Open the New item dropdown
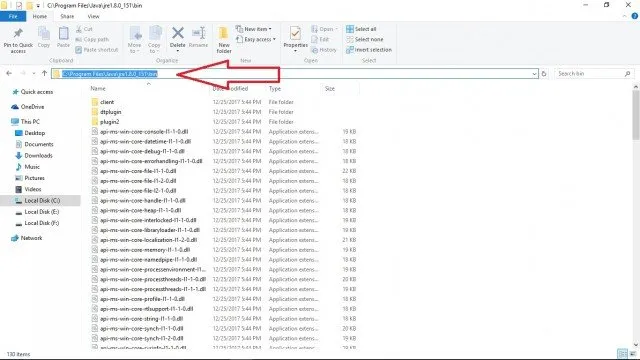The image size is (640, 360). [x=253, y=29]
